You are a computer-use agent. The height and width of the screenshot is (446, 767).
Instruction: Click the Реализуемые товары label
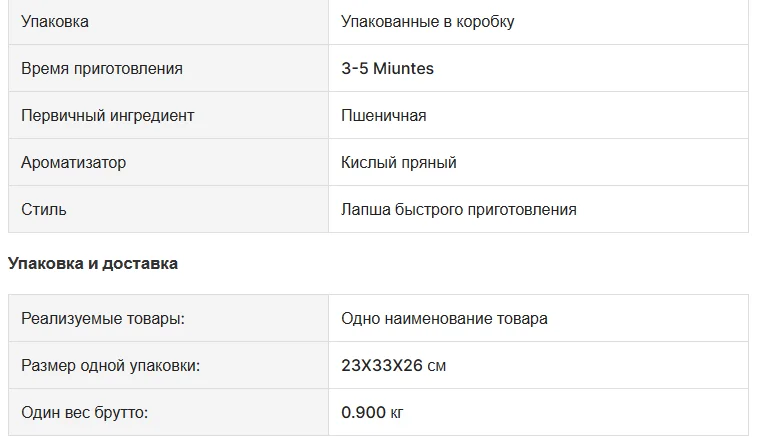(x=103, y=318)
